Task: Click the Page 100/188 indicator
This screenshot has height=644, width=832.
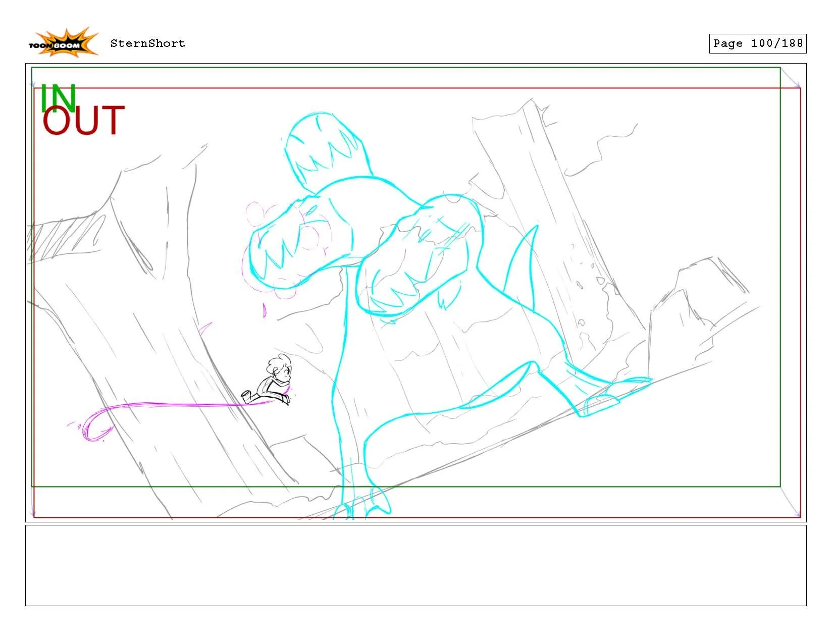Action: pos(758,43)
